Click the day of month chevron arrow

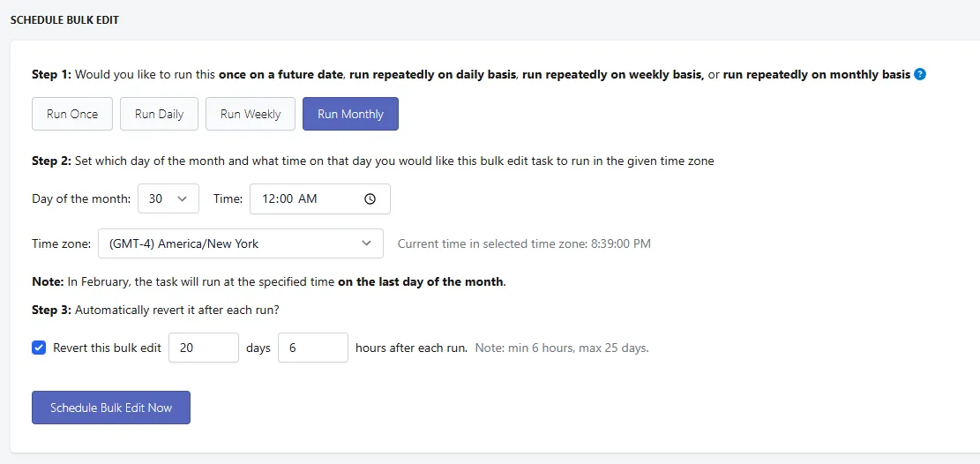(x=183, y=198)
